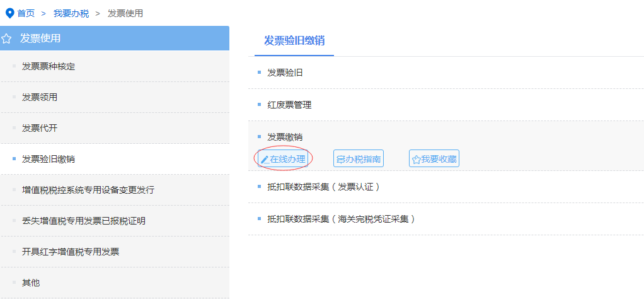
Task: Open 在线办理 for 发票缴销
Action: (284, 159)
